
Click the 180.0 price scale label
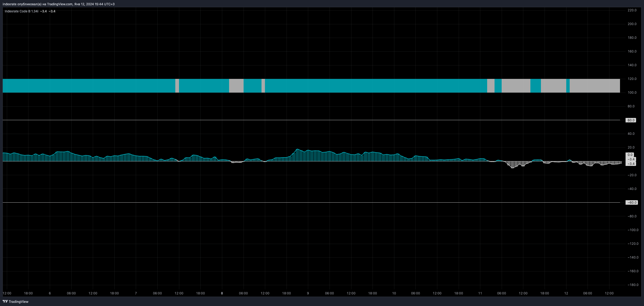(x=632, y=38)
